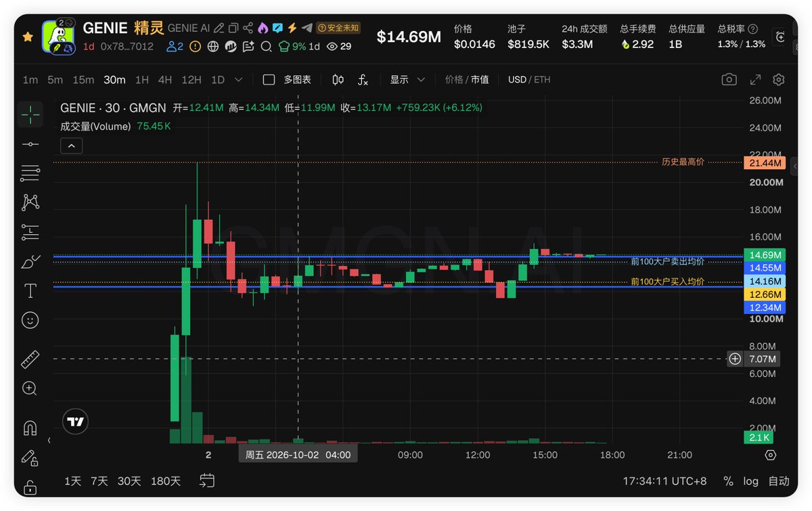Viewport: 812px width, 511px height.
Task: Switch to the 5m interval
Action: tap(55, 80)
